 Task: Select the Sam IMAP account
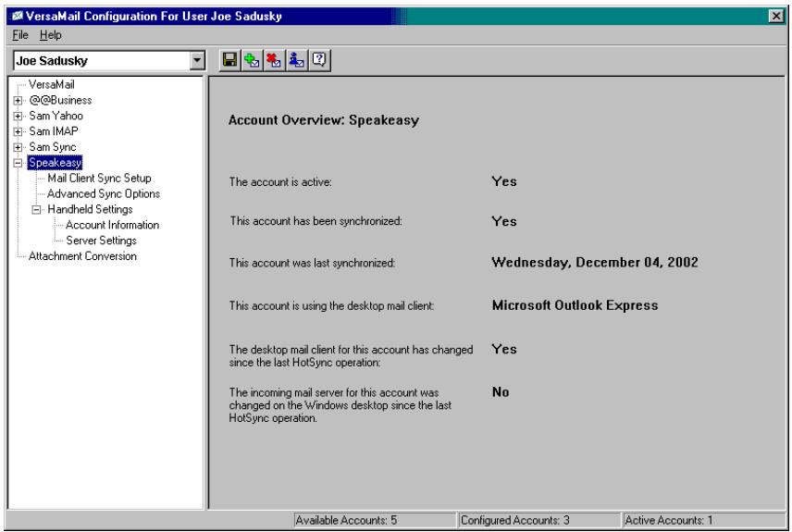pyautogui.click(x=54, y=131)
